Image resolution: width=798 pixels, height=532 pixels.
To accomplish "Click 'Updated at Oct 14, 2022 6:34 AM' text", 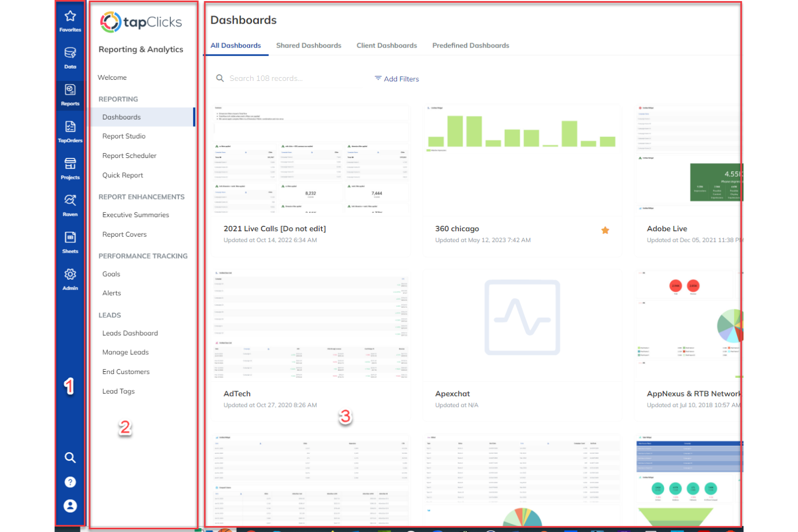I will coord(270,240).
